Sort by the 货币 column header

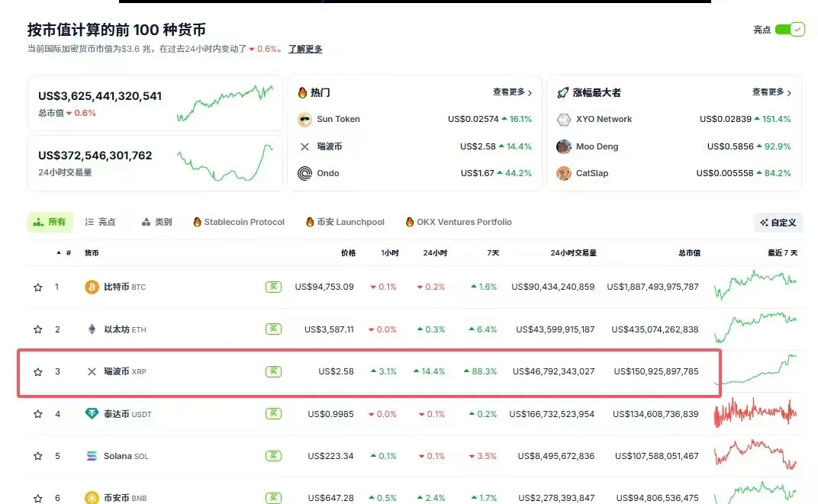(x=92, y=253)
